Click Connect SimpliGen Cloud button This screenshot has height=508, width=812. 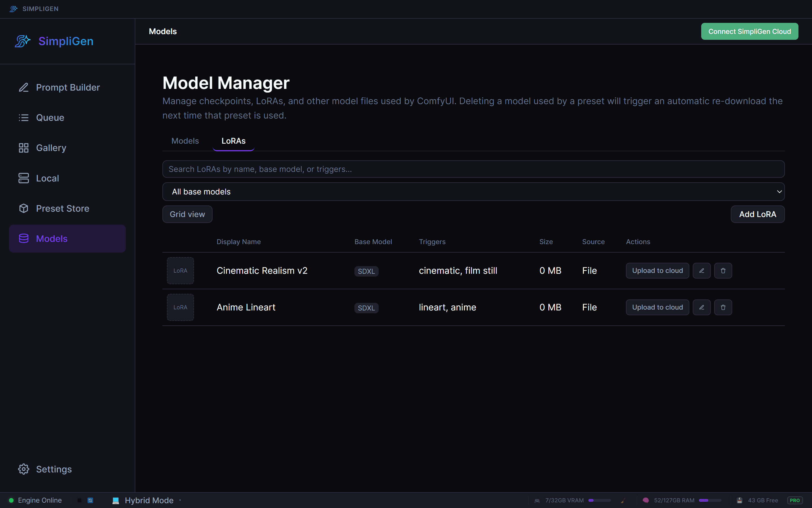point(749,31)
